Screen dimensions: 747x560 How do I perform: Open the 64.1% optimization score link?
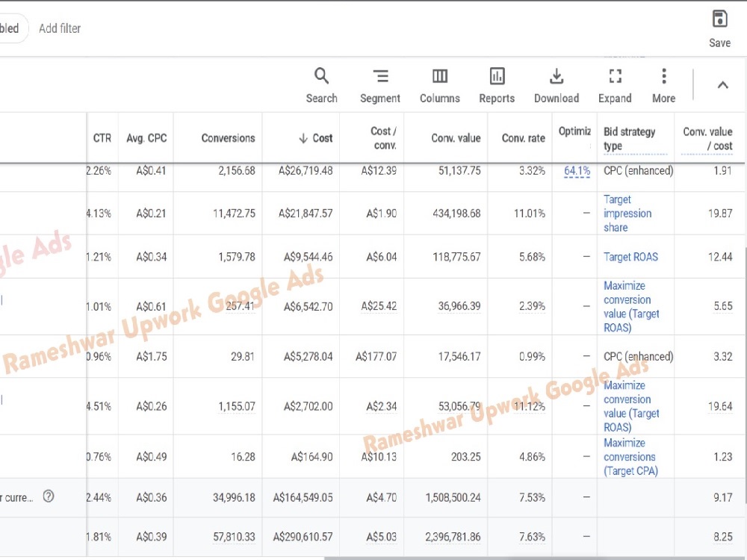click(577, 170)
